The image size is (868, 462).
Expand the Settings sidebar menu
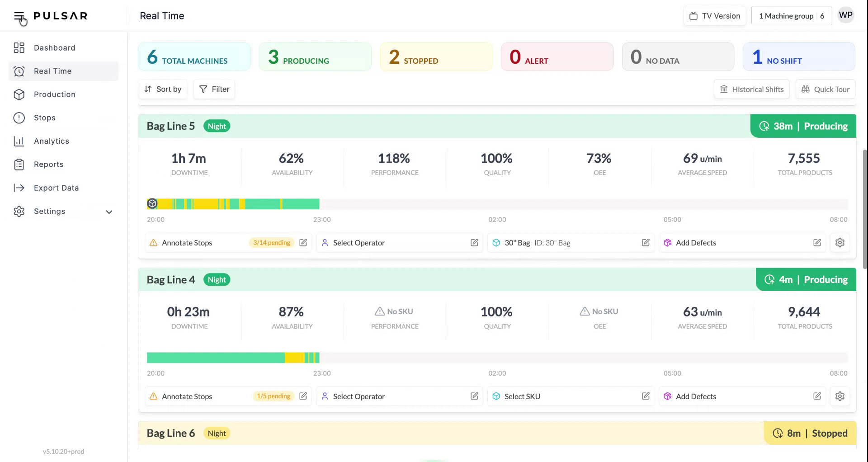tap(108, 212)
